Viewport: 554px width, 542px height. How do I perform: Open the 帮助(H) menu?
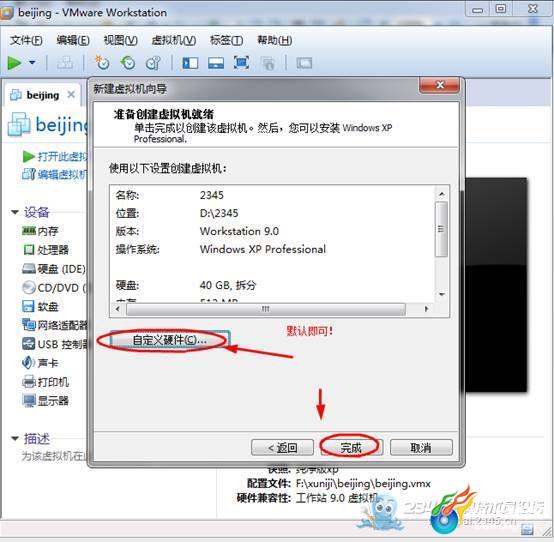(275, 40)
